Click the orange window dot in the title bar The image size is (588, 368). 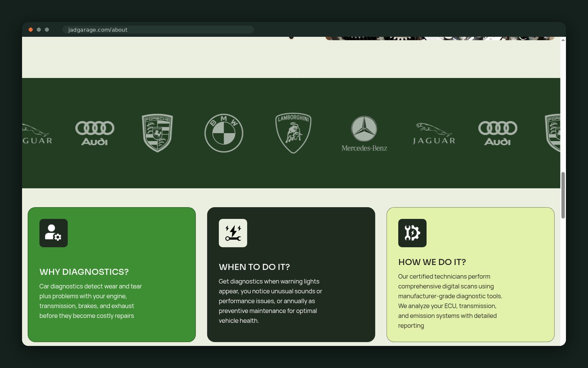coord(31,30)
